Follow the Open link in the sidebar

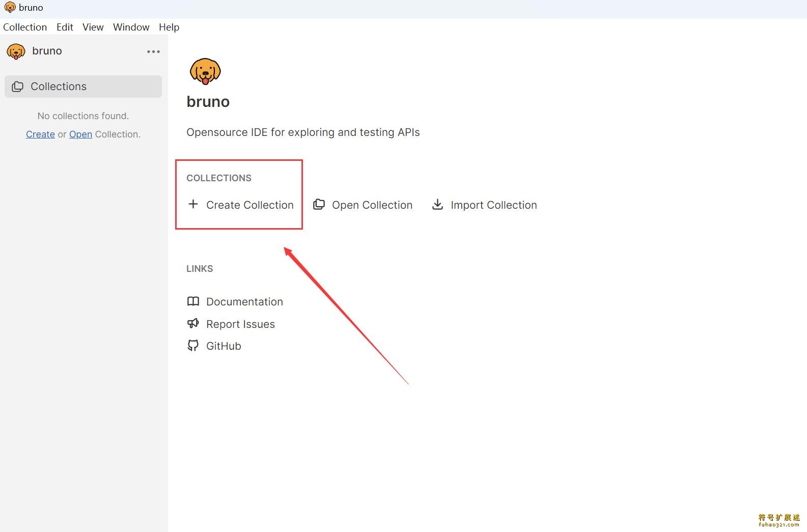coord(80,134)
